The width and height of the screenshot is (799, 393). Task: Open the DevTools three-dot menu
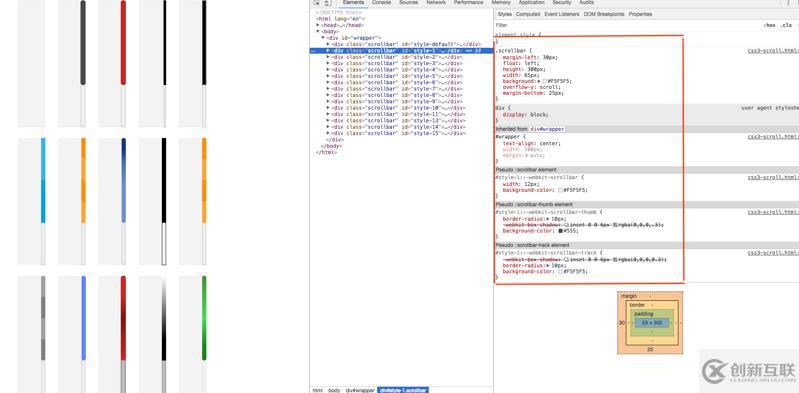789,3
